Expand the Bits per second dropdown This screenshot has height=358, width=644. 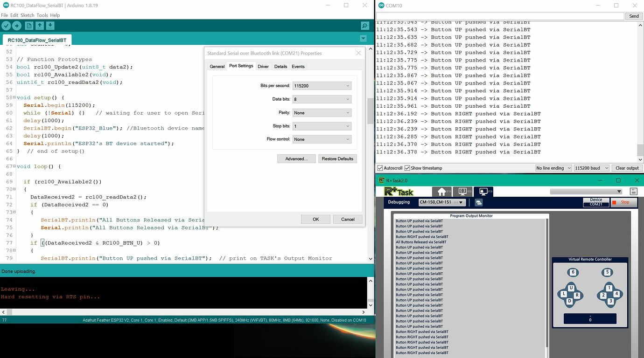coord(348,85)
